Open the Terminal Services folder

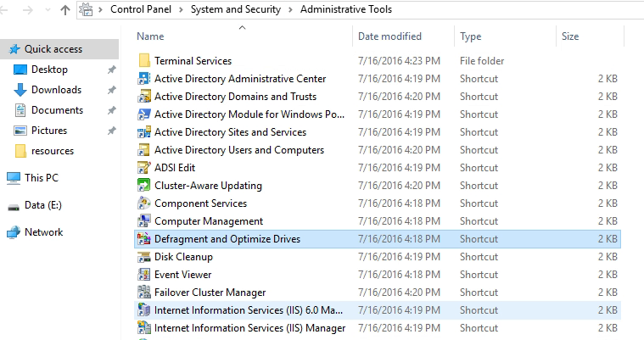[193, 61]
